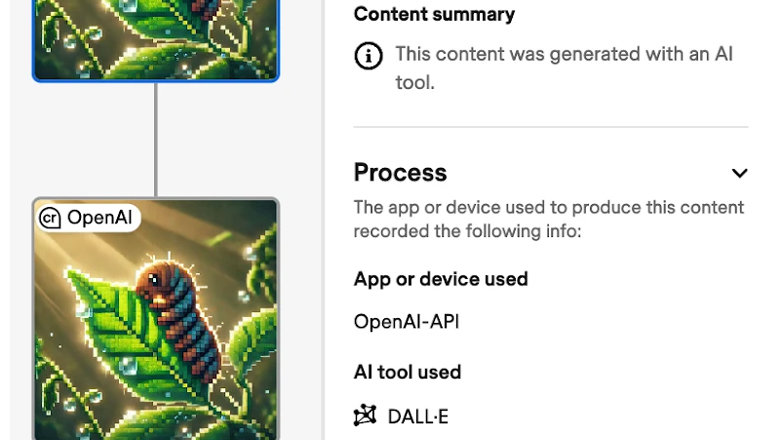Click the caterpillar in the lower image

[175, 310]
